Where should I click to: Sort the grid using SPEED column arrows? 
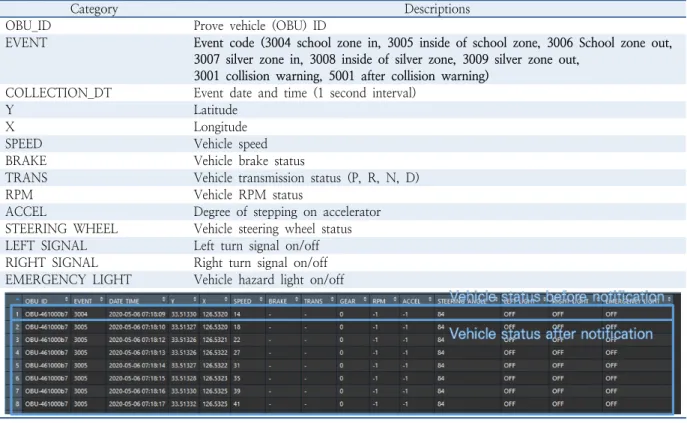pos(261,299)
